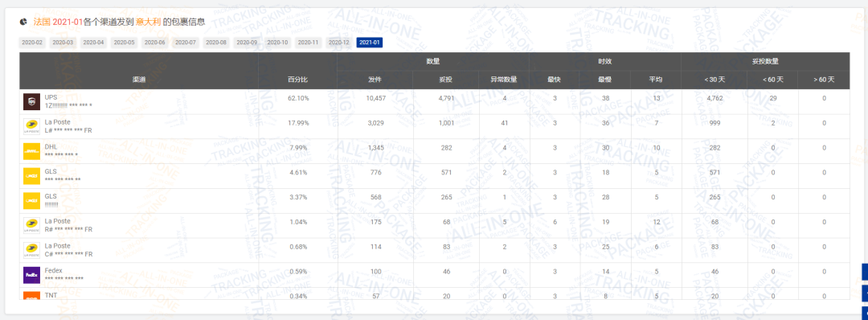The width and height of the screenshot is (868, 320).
Task: Click the 4.61% percentage cell
Action: click(298, 172)
